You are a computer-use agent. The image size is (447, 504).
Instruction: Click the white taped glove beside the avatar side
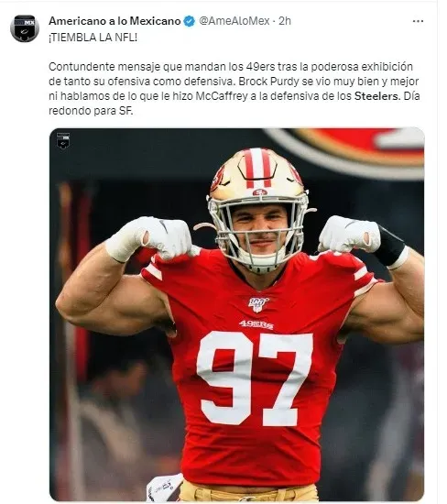pyautogui.click(x=151, y=237)
